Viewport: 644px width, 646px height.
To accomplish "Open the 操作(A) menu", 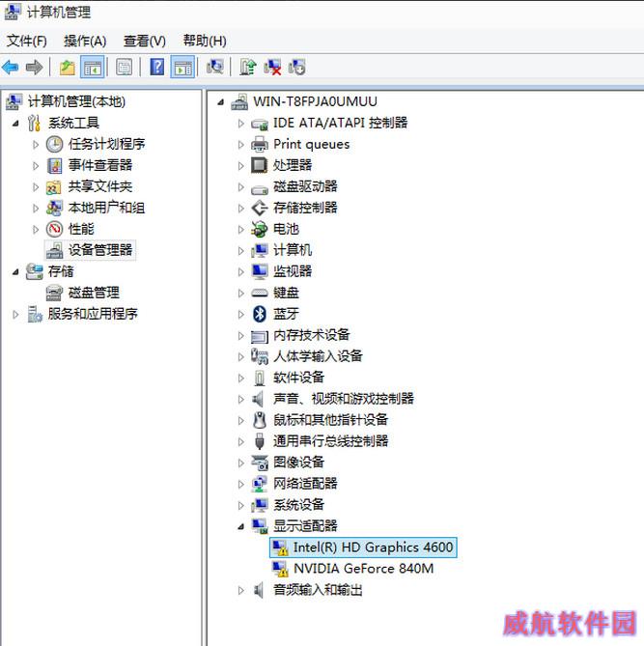I will click(x=85, y=41).
